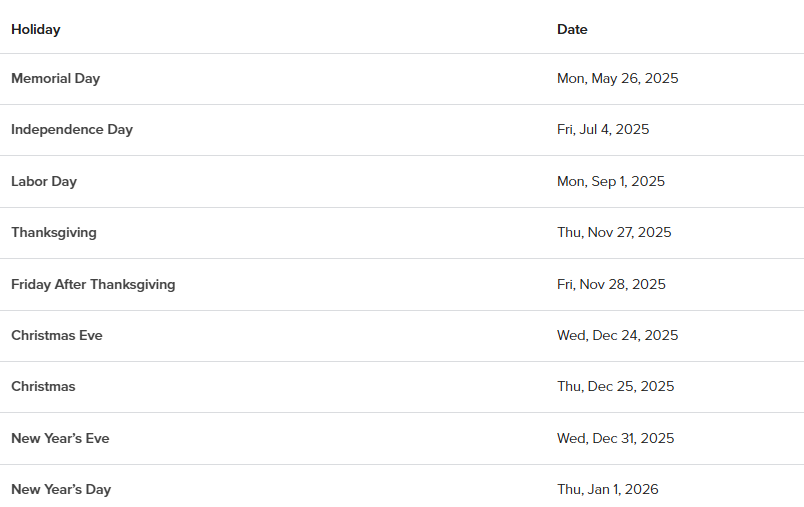804x507 pixels.
Task: Click the Holiday column header
Action: [x=36, y=29]
